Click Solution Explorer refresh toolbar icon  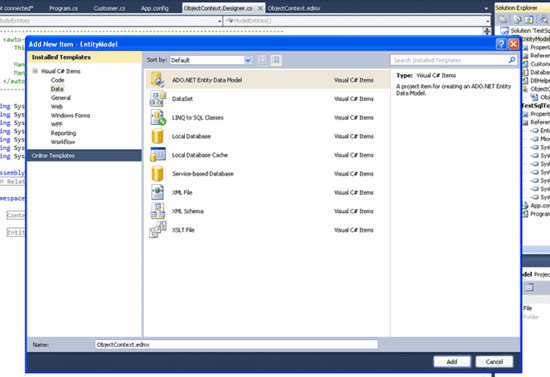(529, 20)
